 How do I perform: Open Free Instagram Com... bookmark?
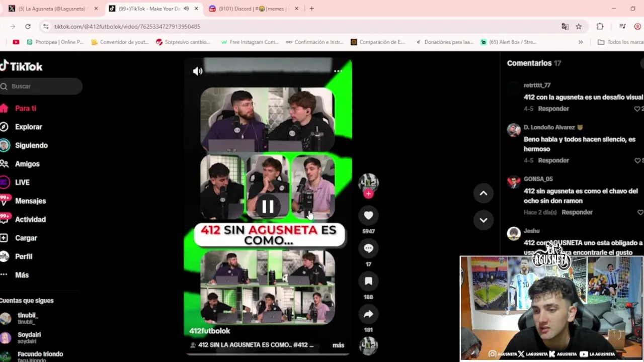coord(250,42)
